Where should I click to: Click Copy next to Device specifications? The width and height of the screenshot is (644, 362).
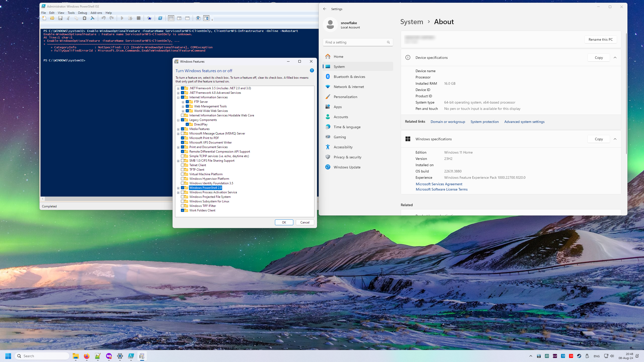[599, 58]
